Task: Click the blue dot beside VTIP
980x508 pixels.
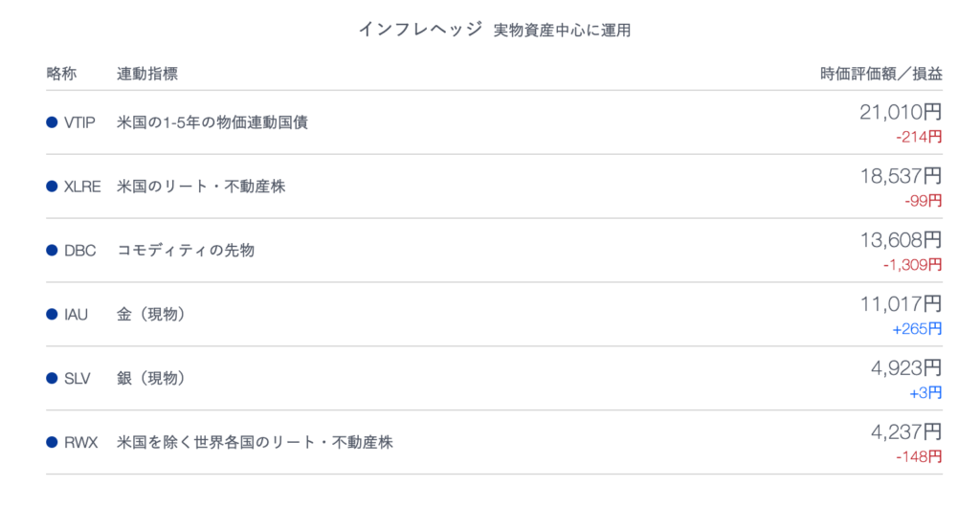Action: [x=52, y=122]
